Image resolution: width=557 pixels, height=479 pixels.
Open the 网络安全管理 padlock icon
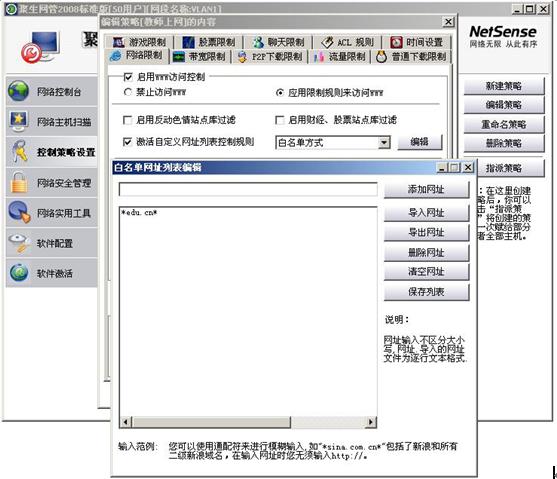coord(19,182)
